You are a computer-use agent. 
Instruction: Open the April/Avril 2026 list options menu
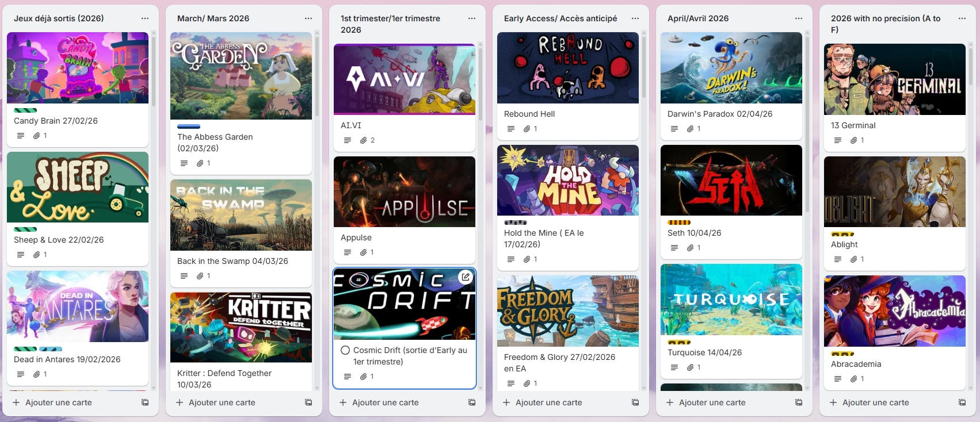pyautogui.click(x=799, y=18)
